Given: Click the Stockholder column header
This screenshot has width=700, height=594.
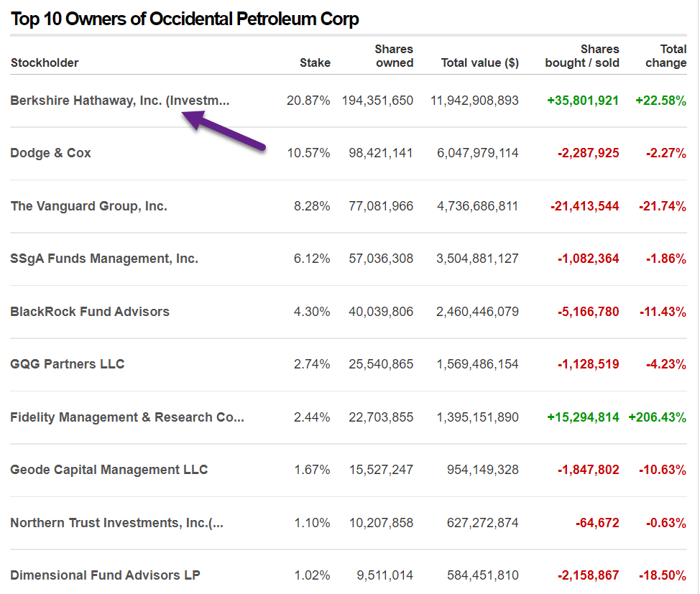Looking at the screenshot, I should pos(45,63).
